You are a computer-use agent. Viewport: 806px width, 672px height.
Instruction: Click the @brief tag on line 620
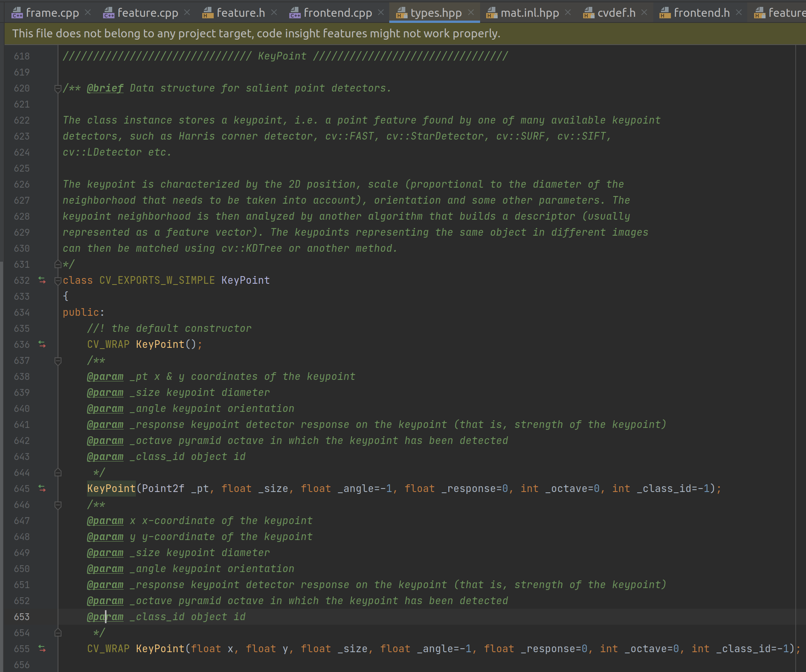coord(105,88)
